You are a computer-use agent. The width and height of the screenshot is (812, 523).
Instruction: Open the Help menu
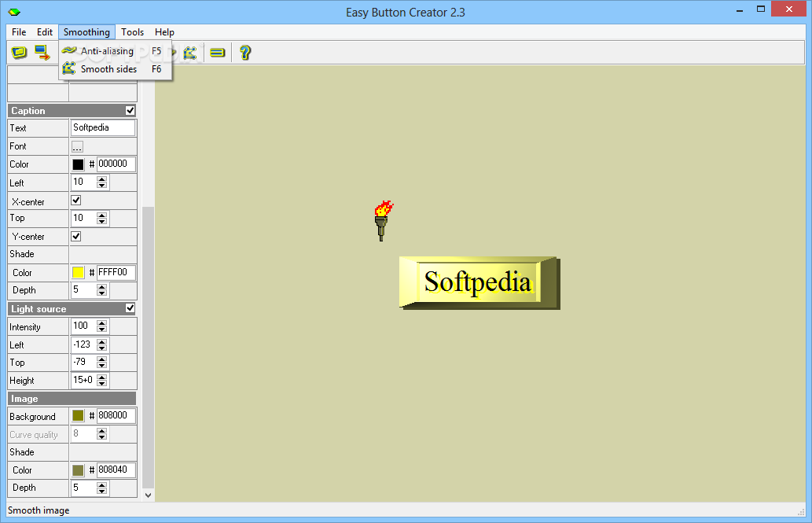(164, 32)
